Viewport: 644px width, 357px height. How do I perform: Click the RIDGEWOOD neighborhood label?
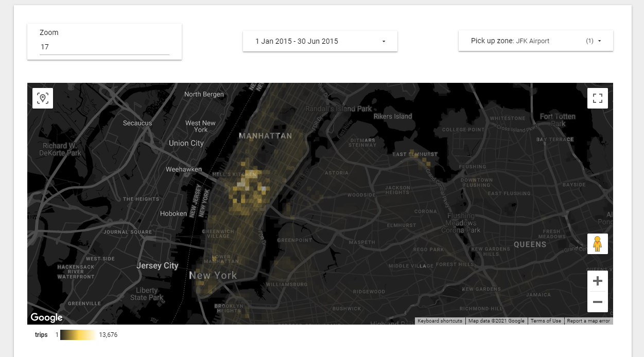369,292
